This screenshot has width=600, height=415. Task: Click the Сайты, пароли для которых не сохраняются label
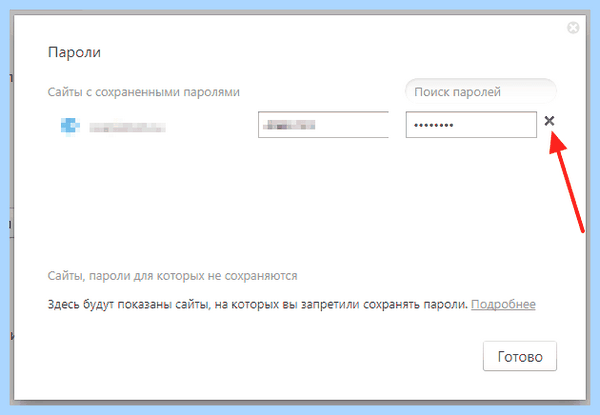[x=172, y=276]
